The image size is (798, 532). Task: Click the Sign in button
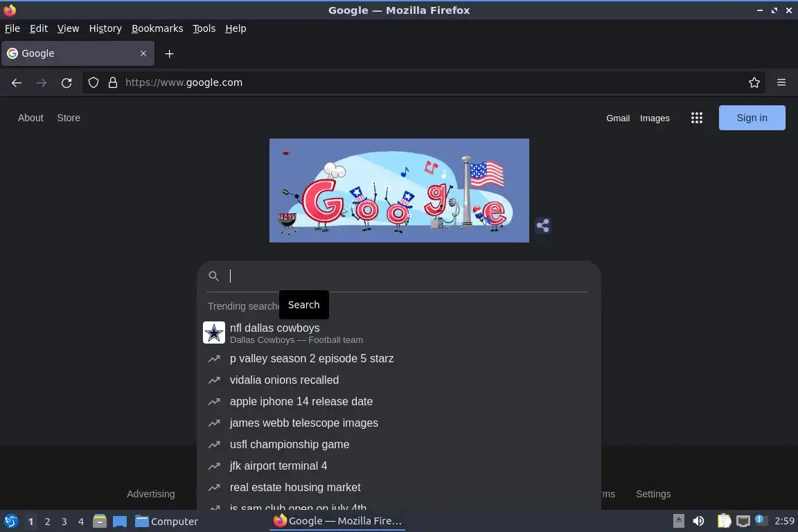pyautogui.click(x=752, y=118)
